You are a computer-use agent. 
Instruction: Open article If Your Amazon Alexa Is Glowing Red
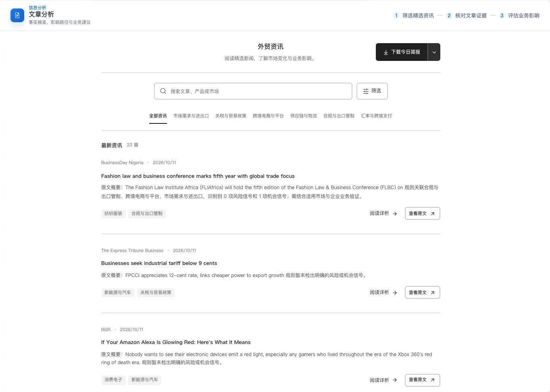pyautogui.click(x=176, y=342)
